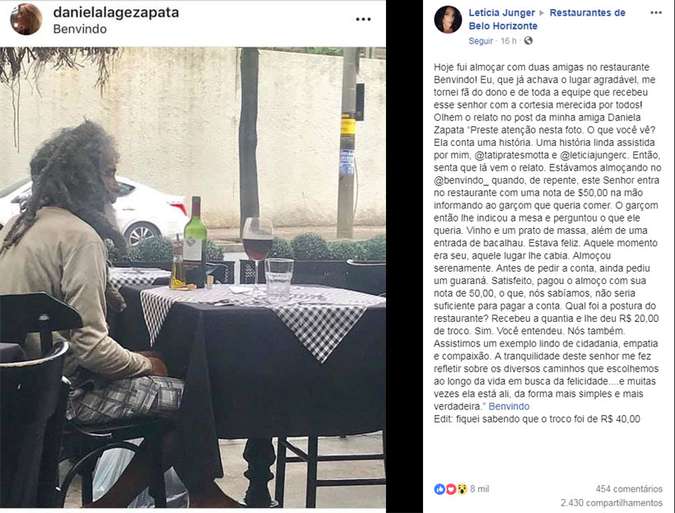The width and height of the screenshot is (675, 513).
Task: Open the Restaurantes de Belo Horizonte group
Action: [547, 19]
